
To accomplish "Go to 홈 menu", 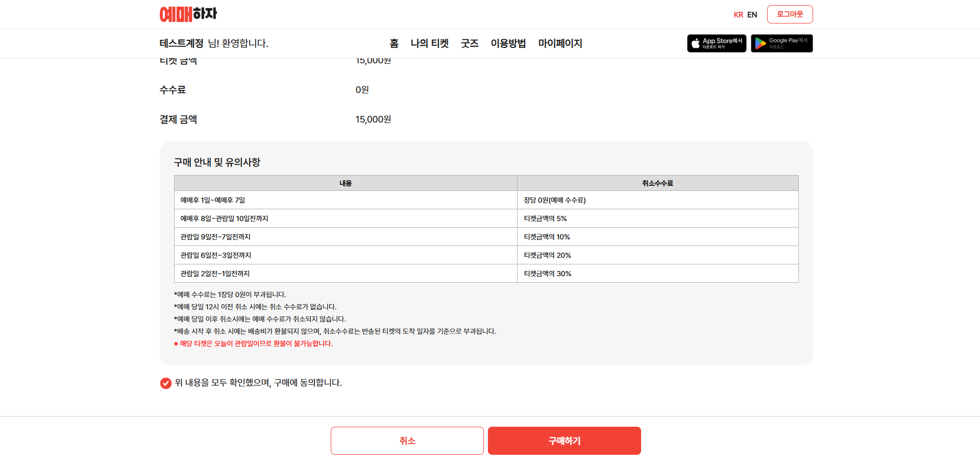I will [x=394, y=43].
